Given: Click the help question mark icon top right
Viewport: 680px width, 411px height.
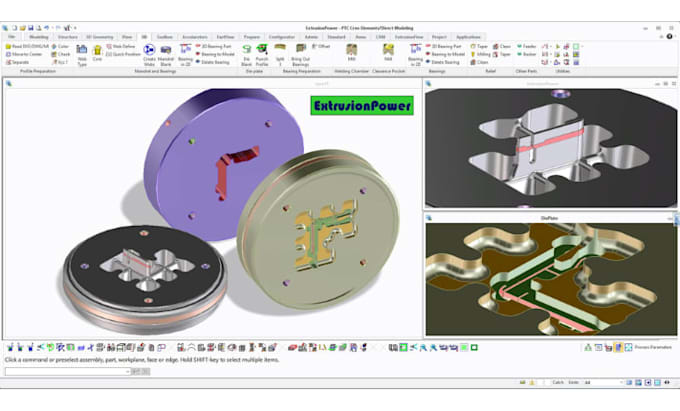Looking at the screenshot, I should click(x=669, y=37).
